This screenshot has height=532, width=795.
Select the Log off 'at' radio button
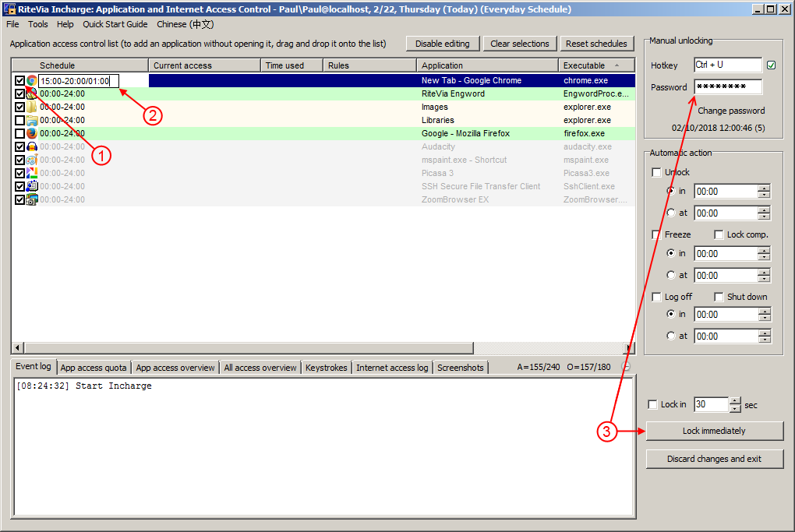point(671,336)
